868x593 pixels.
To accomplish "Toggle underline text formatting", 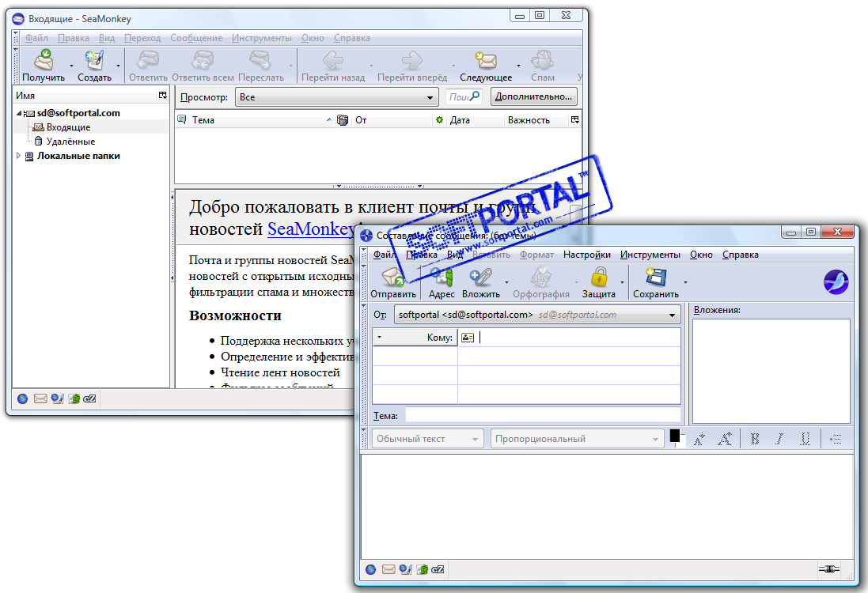I will pyautogui.click(x=805, y=439).
